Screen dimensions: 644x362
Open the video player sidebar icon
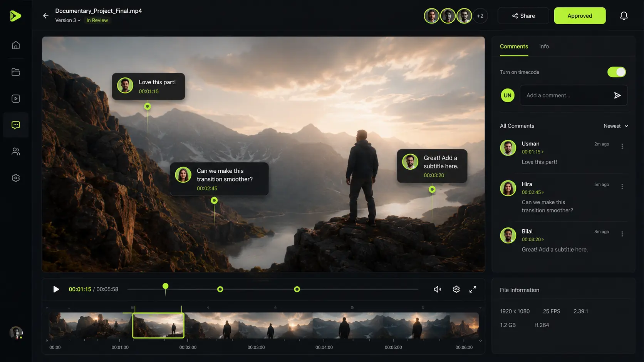click(16, 99)
